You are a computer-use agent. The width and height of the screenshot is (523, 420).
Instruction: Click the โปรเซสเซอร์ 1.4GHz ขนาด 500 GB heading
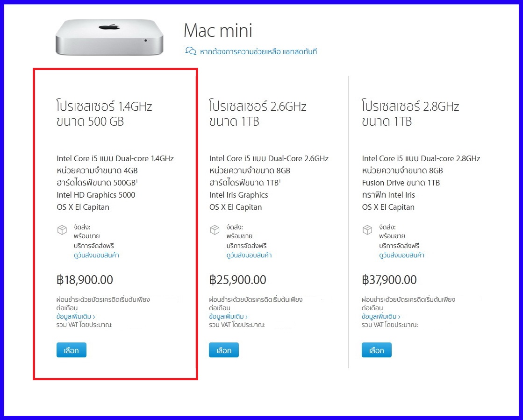coord(104,114)
